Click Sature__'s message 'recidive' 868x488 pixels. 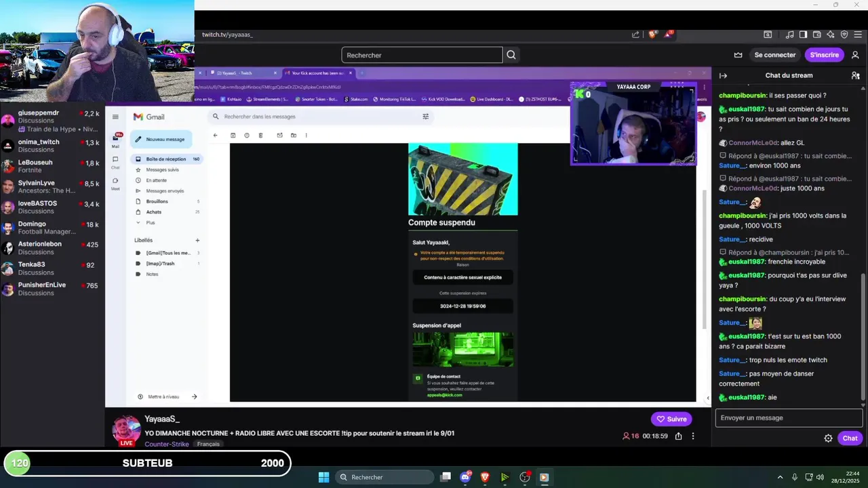(761, 239)
